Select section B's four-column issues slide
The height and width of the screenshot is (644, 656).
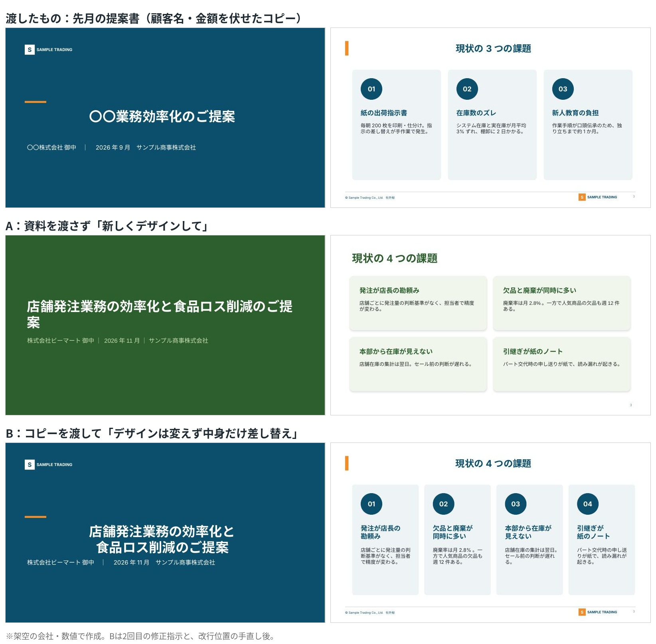490,533
